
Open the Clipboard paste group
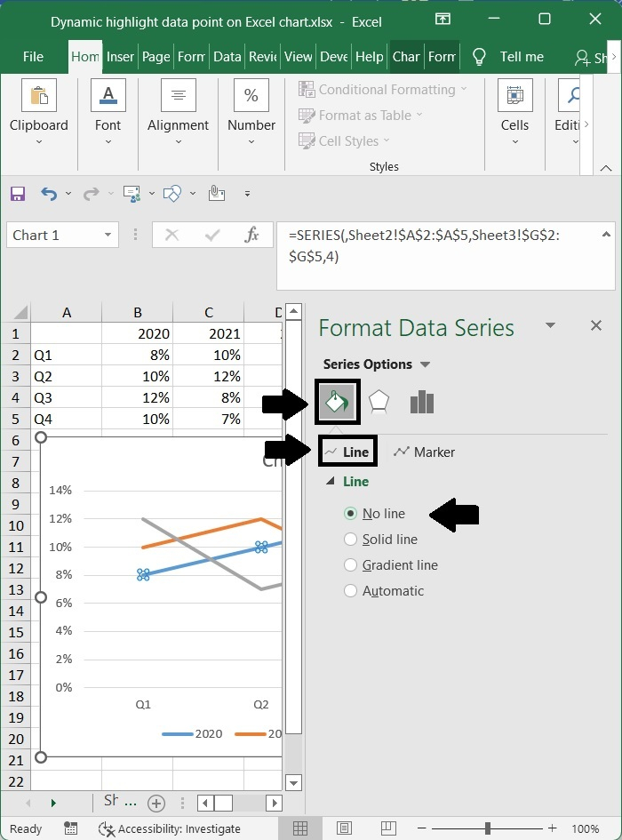pyautogui.click(x=39, y=95)
